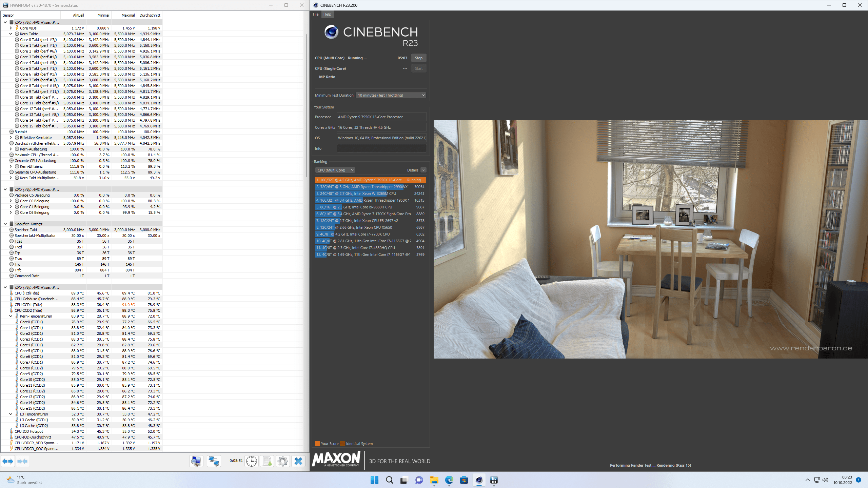
Task: Click the Cinebench taskbar icon
Action: coord(479,480)
